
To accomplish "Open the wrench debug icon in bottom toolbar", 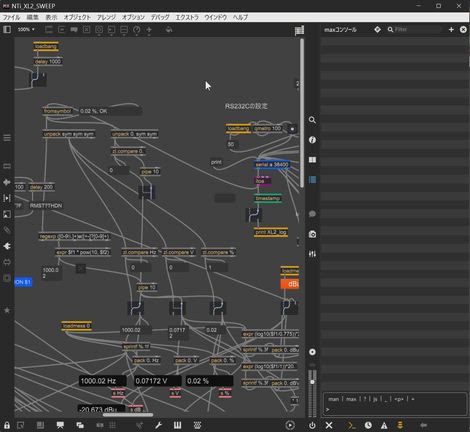I will coord(158,425).
